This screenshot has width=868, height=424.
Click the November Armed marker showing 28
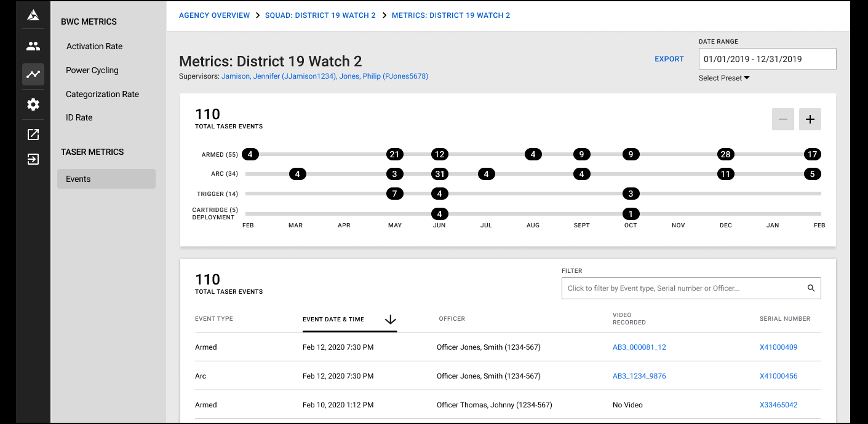tap(725, 154)
